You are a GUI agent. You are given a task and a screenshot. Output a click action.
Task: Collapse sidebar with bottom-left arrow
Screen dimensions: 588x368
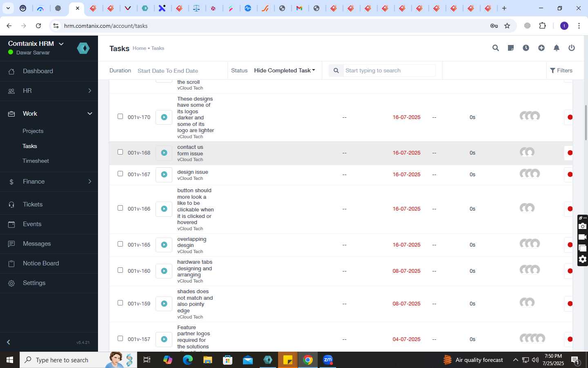click(x=9, y=342)
